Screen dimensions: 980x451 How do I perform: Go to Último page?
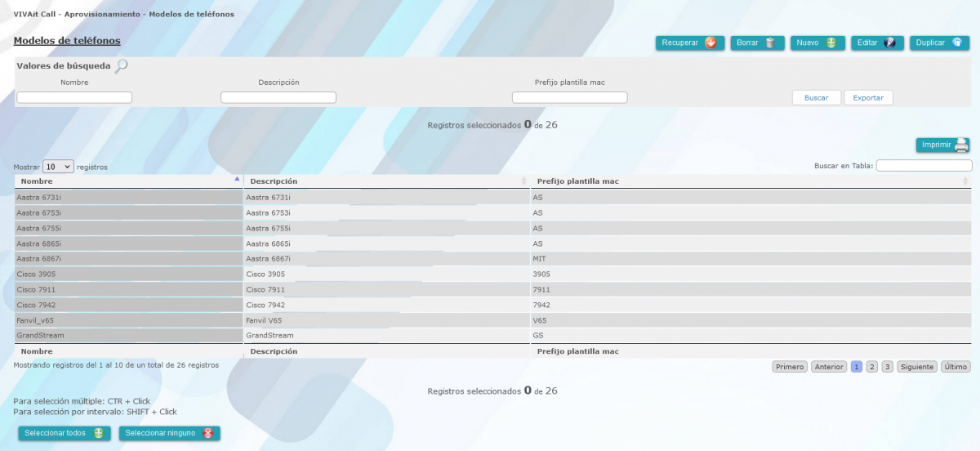click(955, 367)
